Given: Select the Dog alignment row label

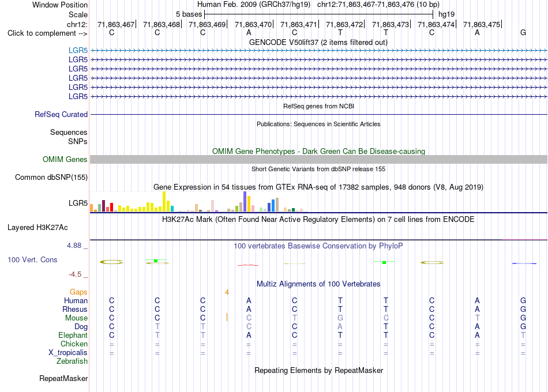Looking at the screenshot, I should pyautogui.click(x=81, y=327).
